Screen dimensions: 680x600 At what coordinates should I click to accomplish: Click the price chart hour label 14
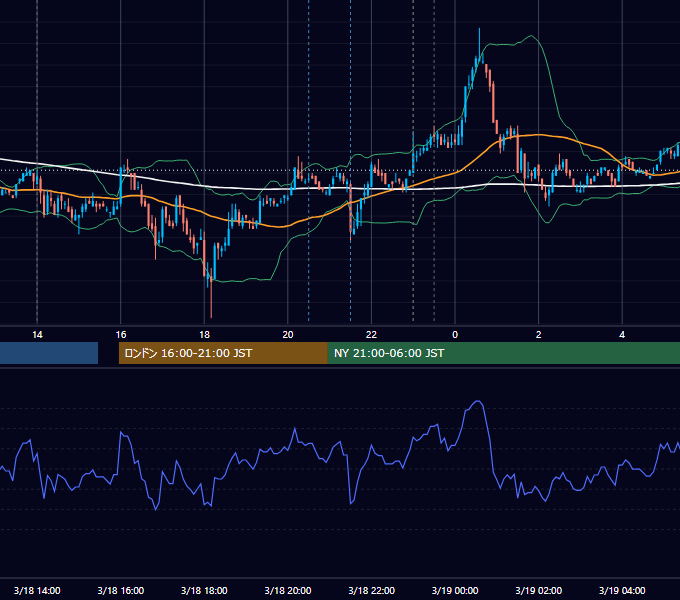[x=37, y=335]
